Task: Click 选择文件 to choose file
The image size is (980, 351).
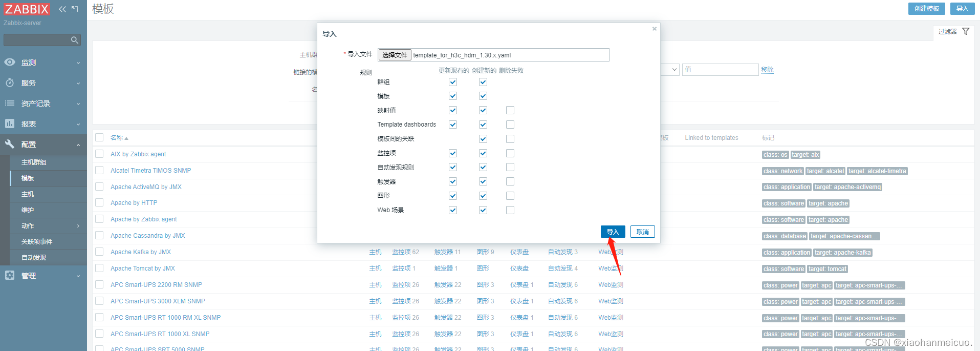Action: pyautogui.click(x=395, y=55)
